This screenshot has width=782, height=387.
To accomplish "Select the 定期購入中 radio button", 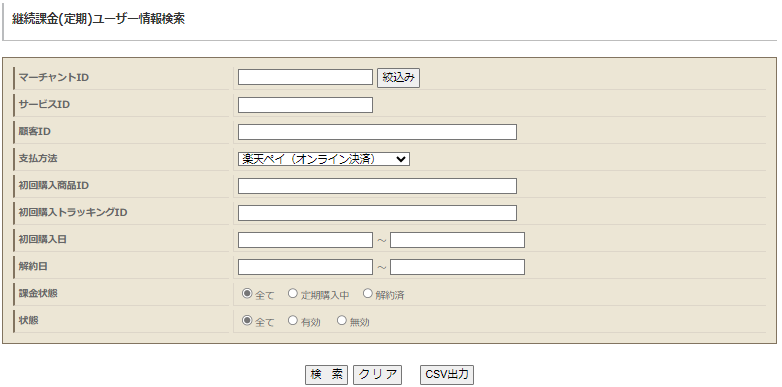I will 293,293.
